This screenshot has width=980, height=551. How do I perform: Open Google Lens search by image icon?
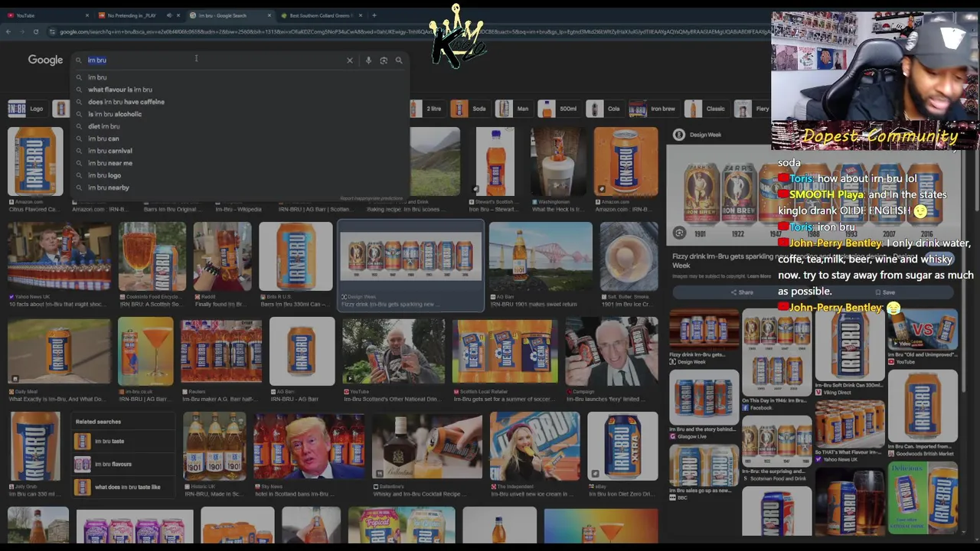click(384, 60)
